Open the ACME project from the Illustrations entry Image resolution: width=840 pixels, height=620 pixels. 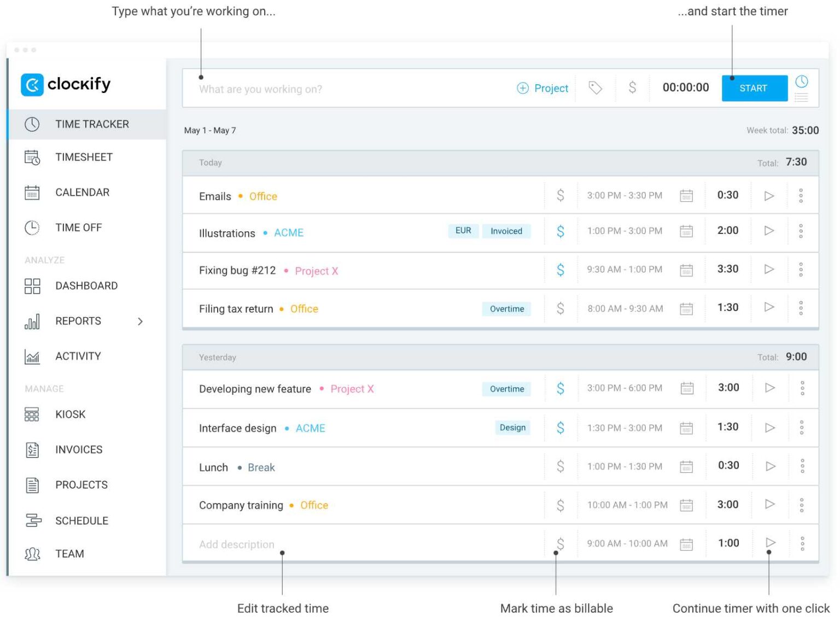[289, 232]
